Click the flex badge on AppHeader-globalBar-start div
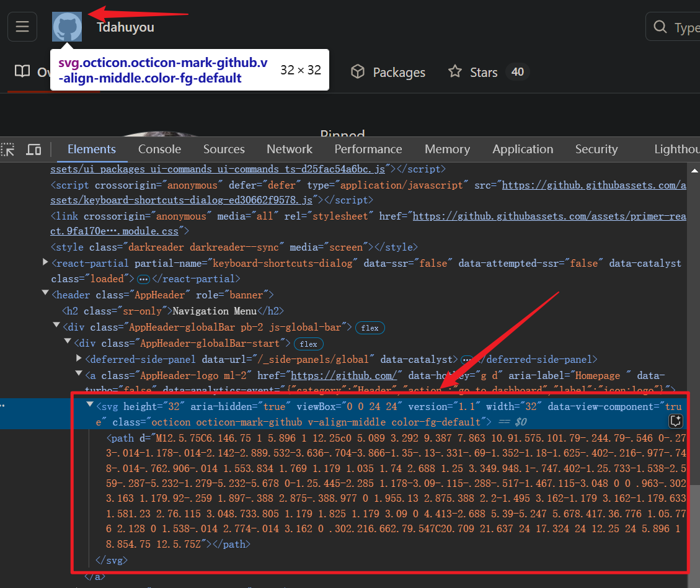This screenshot has height=588, width=700. pos(309,344)
